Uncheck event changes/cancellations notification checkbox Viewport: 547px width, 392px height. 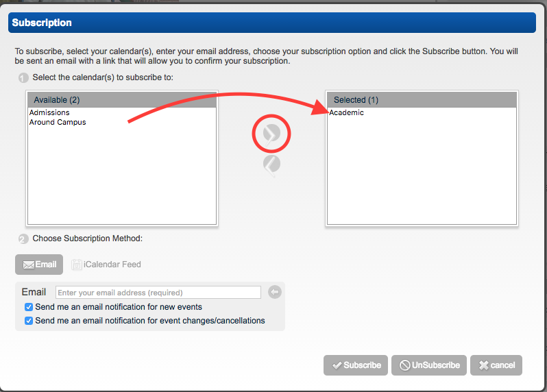tap(29, 321)
